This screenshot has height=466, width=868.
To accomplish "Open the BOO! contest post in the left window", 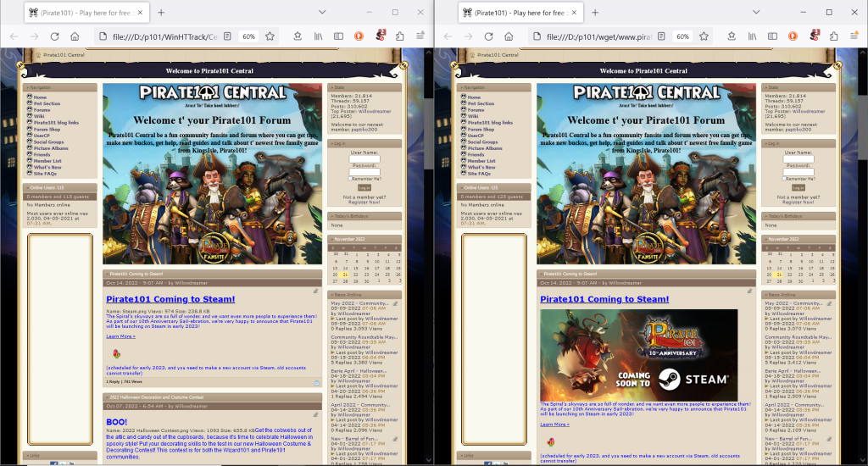I will click(117, 422).
